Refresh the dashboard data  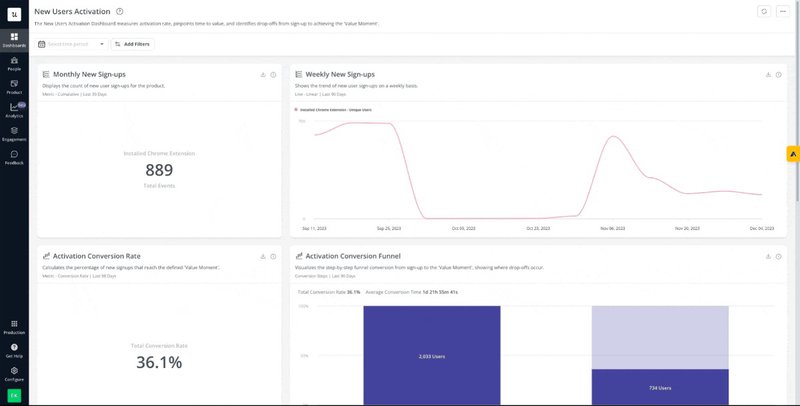click(764, 11)
